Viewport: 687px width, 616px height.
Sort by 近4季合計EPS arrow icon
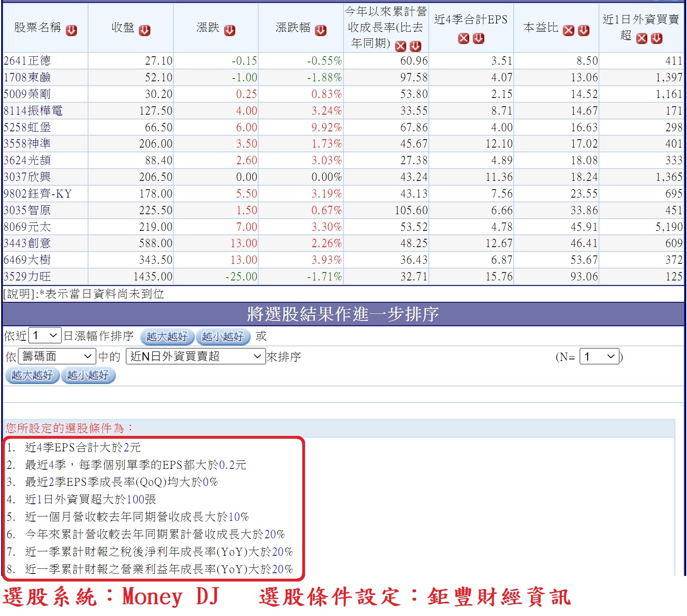tap(479, 38)
